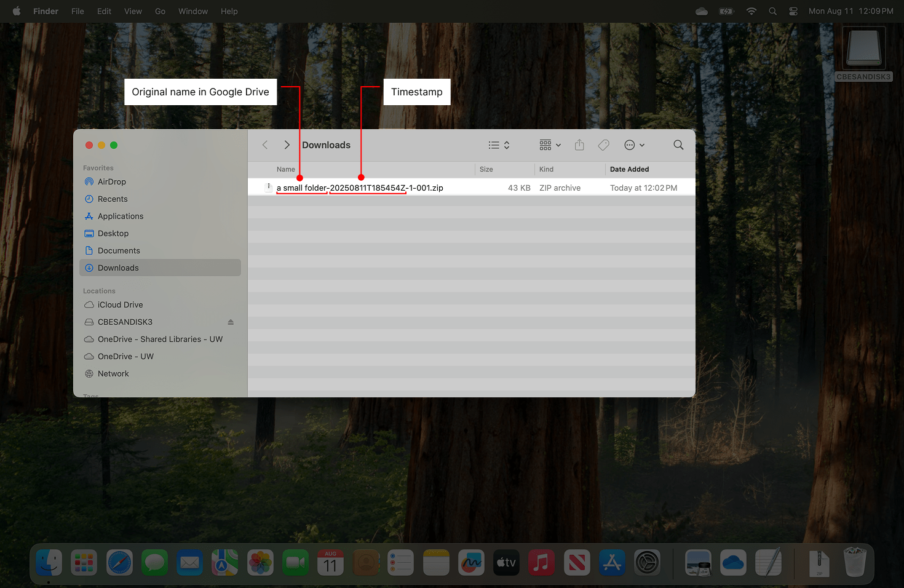Viewport: 904px width, 588px height.
Task: Expand the grouping options dropdown
Action: tap(548, 145)
